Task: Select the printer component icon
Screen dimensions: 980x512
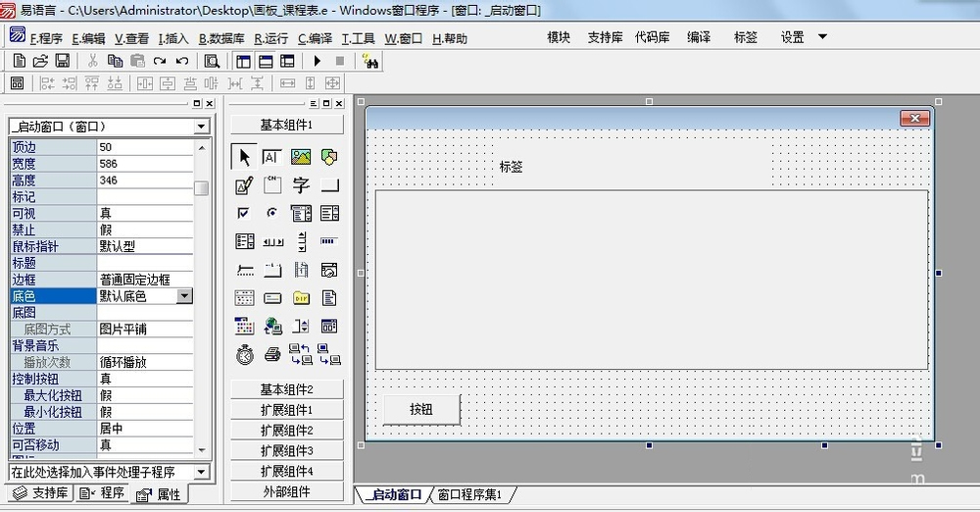Action: (x=272, y=354)
